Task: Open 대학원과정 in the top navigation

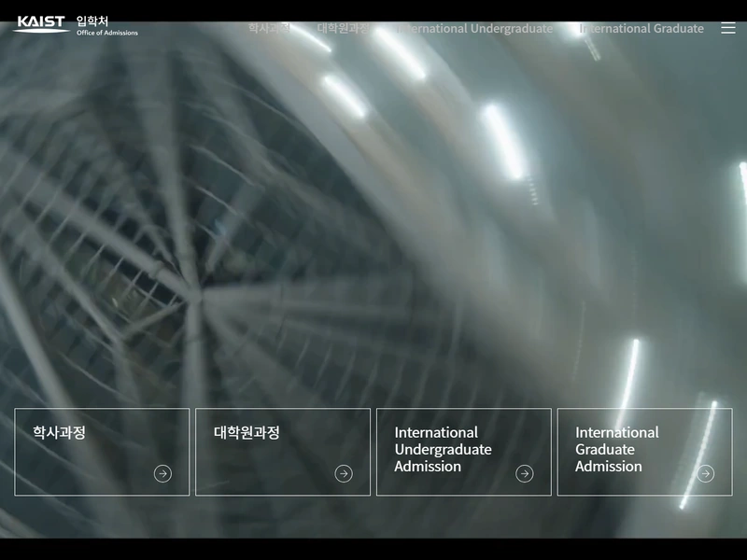Action: (344, 28)
